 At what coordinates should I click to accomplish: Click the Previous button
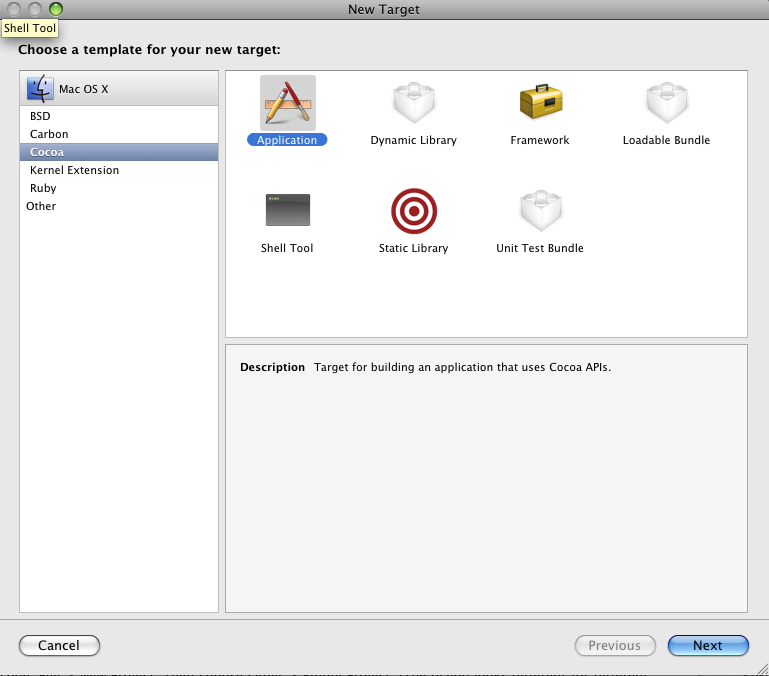click(x=614, y=645)
